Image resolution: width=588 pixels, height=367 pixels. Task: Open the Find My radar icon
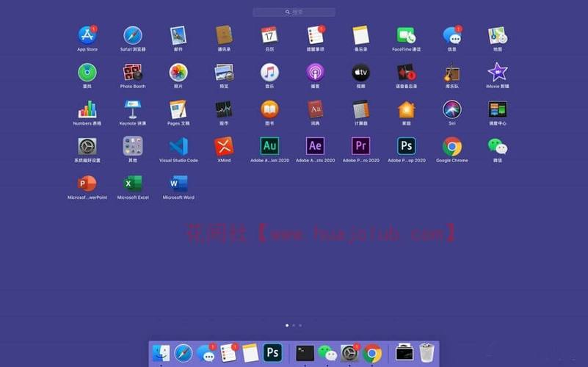pyautogui.click(x=87, y=73)
